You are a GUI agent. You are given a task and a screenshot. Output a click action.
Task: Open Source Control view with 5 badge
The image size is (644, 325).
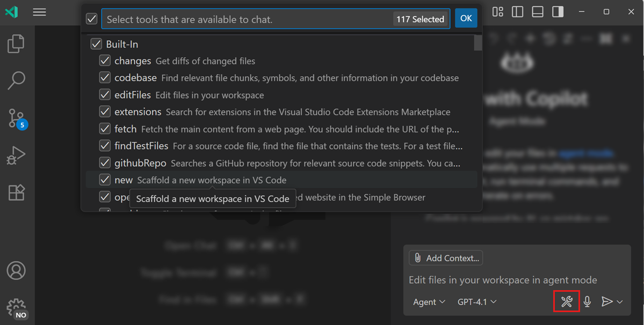pos(17,119)
